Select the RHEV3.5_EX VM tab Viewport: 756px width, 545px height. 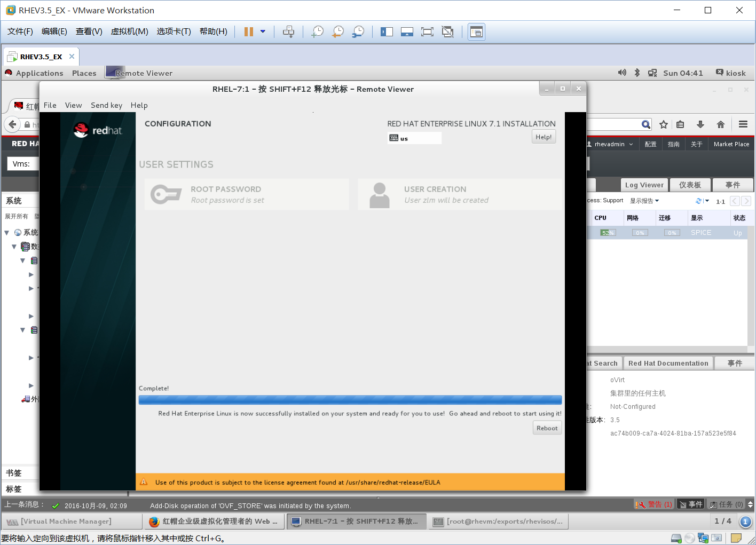[x=41, y=57]
